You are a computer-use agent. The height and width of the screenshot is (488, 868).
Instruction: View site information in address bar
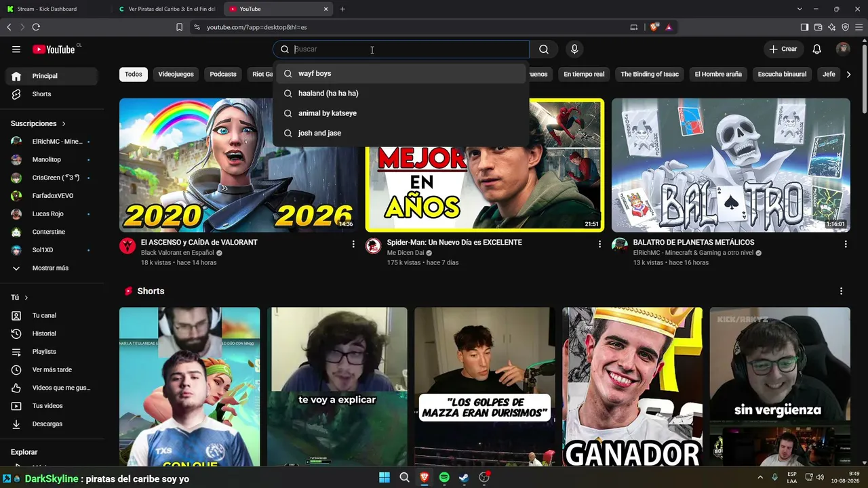(x=197, y=27)
